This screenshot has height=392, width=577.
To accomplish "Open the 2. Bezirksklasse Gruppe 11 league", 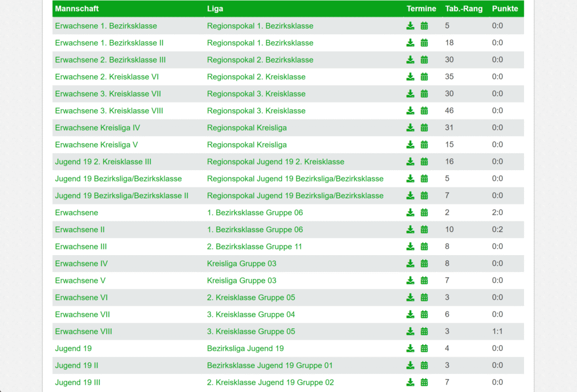I will [254, 247].
